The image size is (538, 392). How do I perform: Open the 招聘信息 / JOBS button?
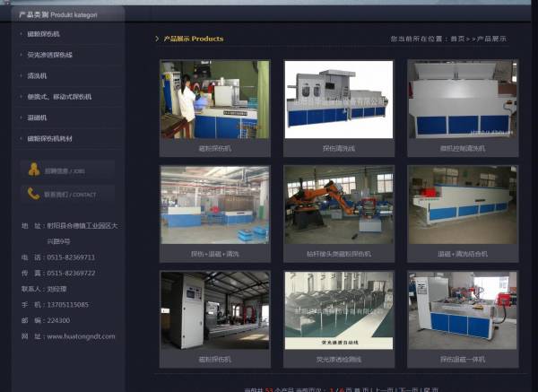coord(68,169)
